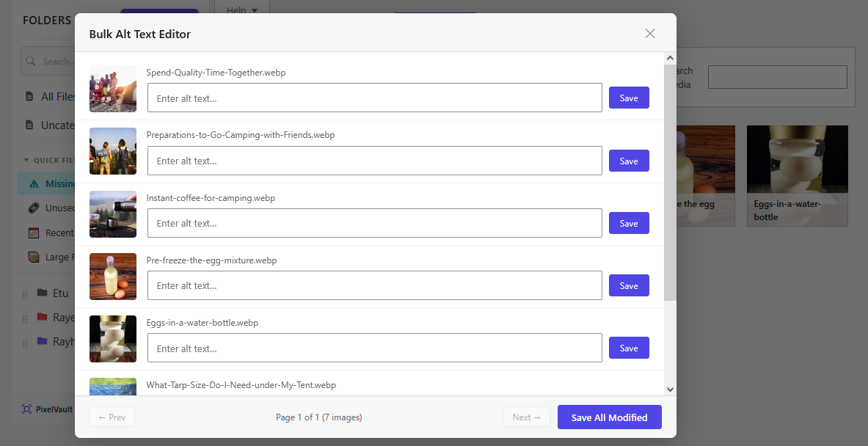Click the Pre-freeze-the-egg-mixture.webp filename

pyautogui.click(x=211, y=260)
